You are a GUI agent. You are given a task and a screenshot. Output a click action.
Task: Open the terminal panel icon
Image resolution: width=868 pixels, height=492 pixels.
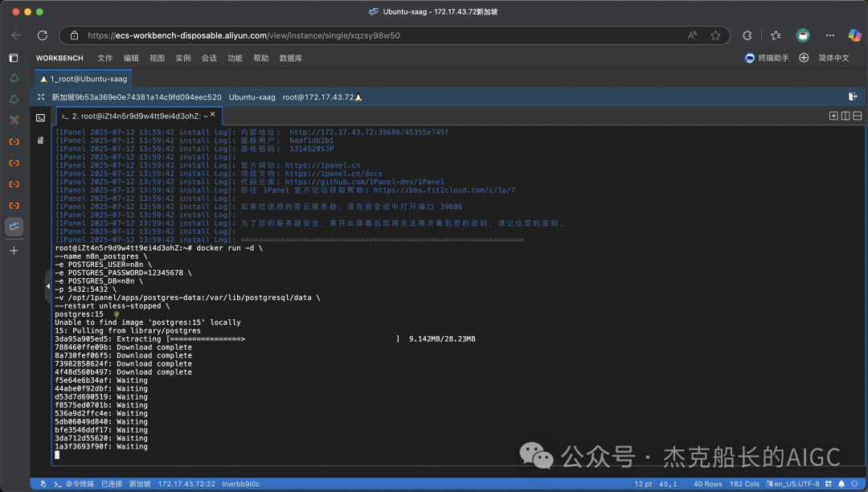coord(40,118)
